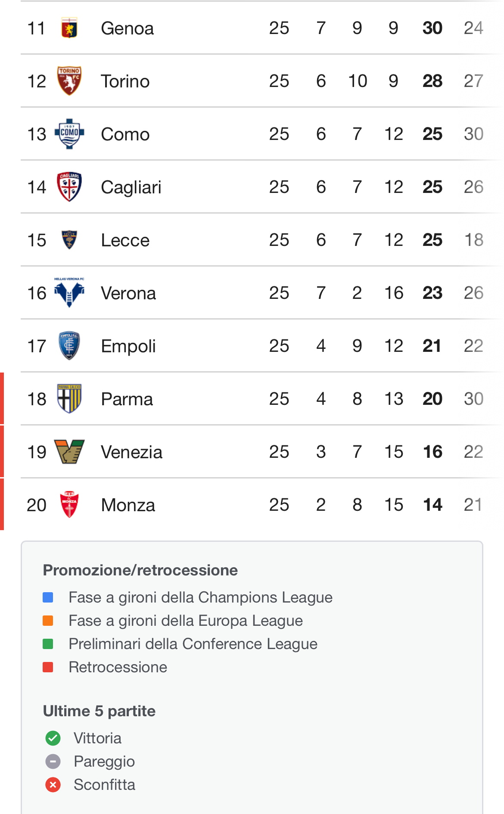504x814 pixels.
Task: Tap the Venezia lion logo
Action: pos(69,451)
